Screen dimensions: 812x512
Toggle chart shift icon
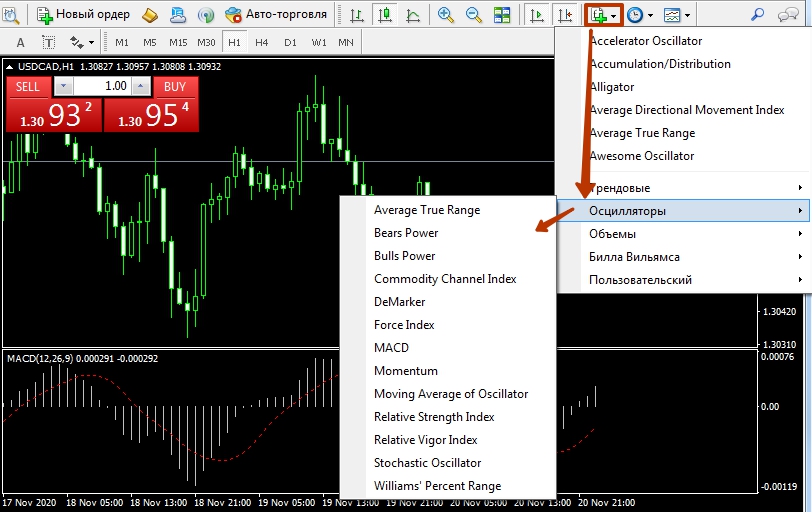point(565,15)
